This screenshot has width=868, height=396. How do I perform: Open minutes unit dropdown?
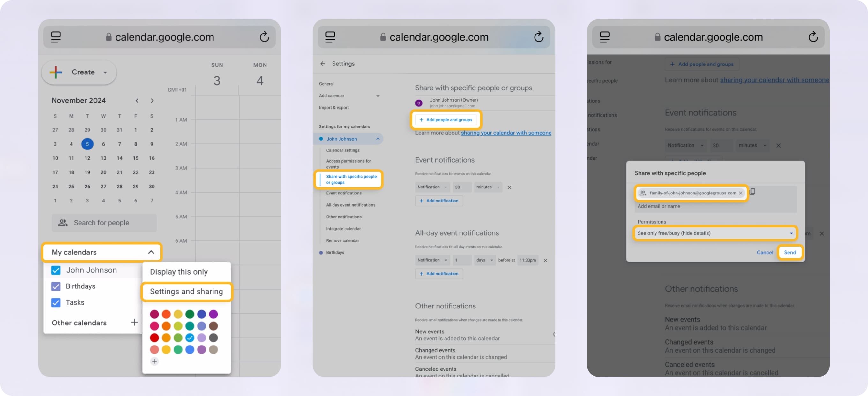coord(488,187)
